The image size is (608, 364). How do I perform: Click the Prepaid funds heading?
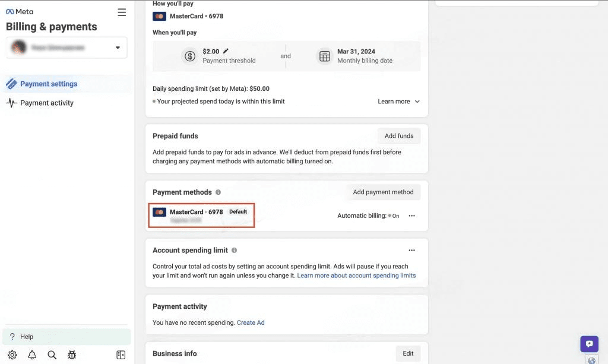click(175, 136)
